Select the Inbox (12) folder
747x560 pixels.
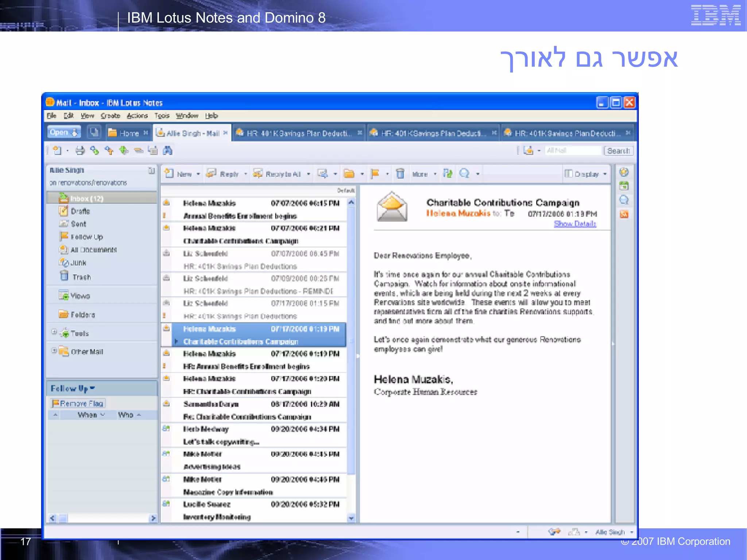pos(102,198)
